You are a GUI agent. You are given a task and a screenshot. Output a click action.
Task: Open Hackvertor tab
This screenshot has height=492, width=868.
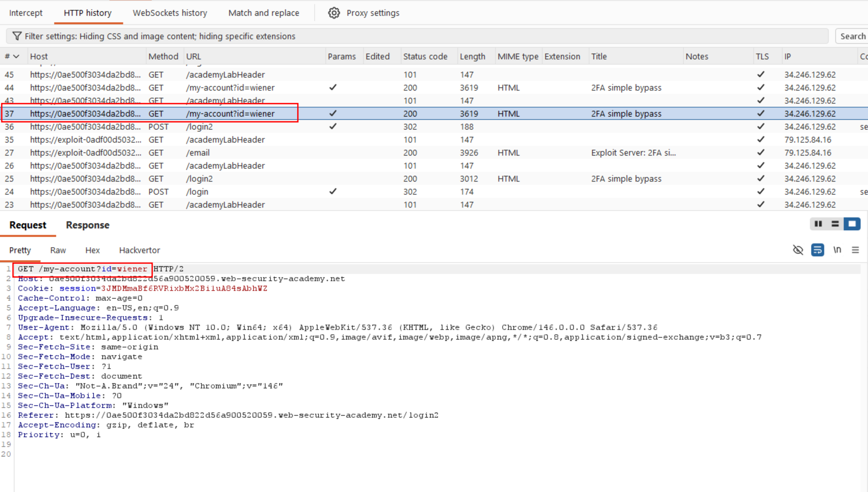pos(140,250)
